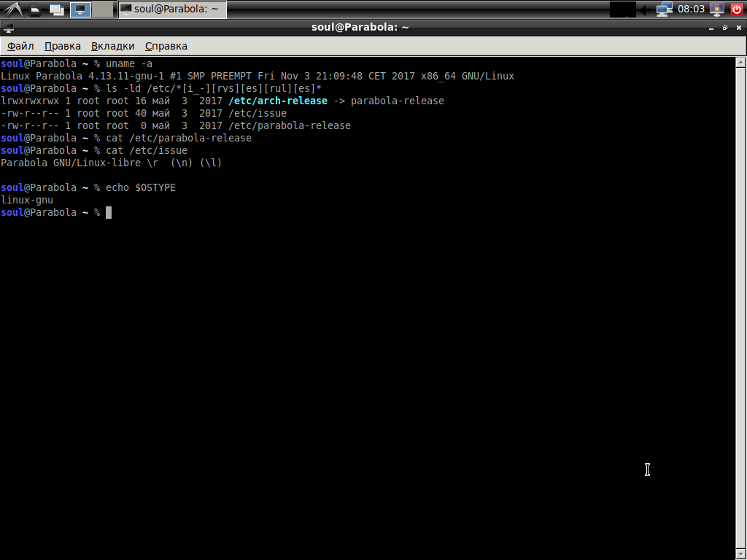Screen dimensions: 747x560
Task: Open the network status tray icon
Action: click(x=664, y=9)
